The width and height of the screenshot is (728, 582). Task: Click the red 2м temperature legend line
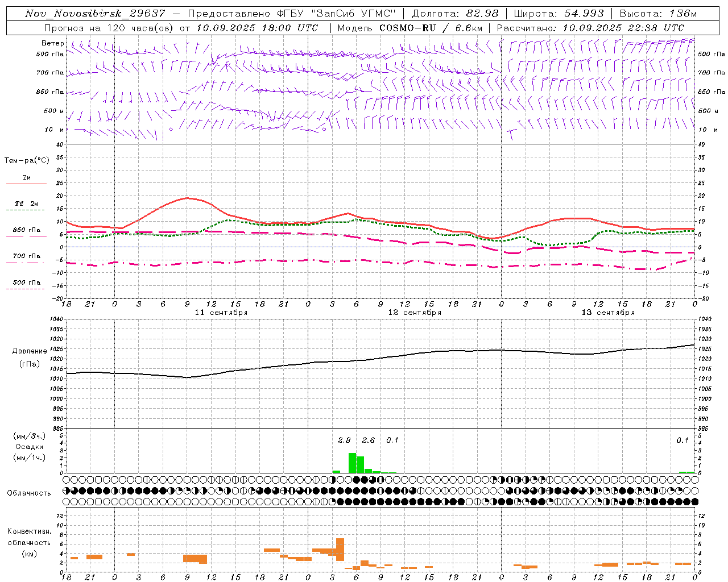(26, 184)
